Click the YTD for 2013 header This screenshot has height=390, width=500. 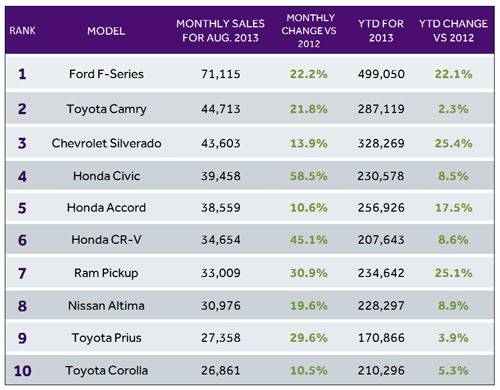pos(381,31)
